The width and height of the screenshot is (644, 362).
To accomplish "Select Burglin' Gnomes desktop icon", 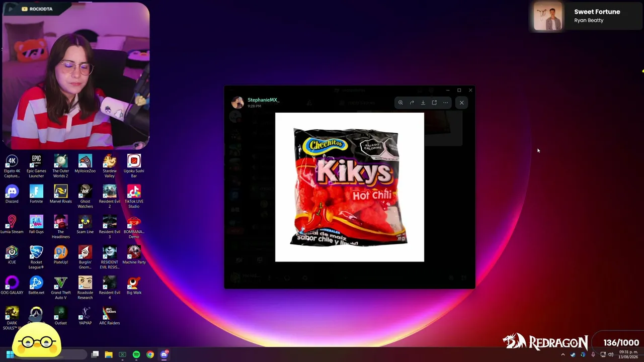I will (x=85, y=257).
